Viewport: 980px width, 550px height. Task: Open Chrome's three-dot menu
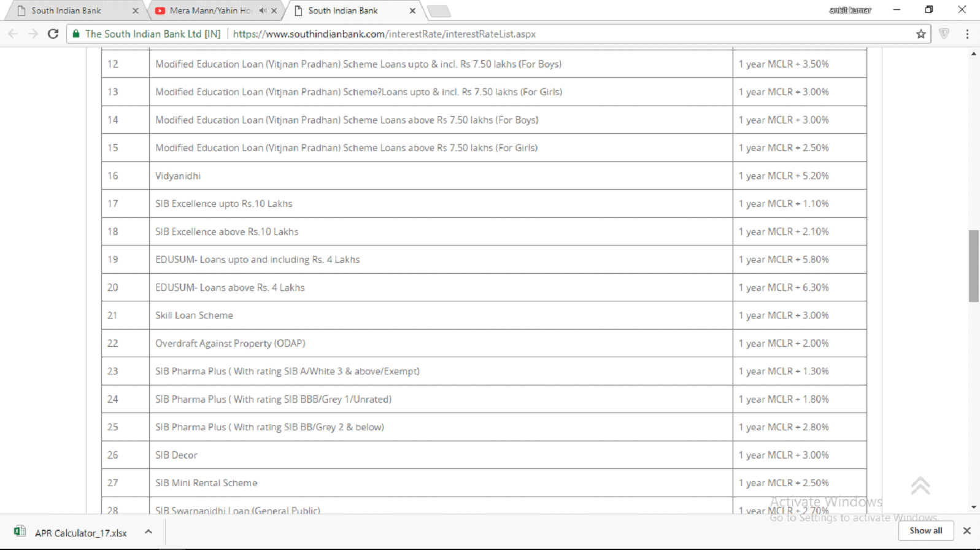tap(967, 34)
